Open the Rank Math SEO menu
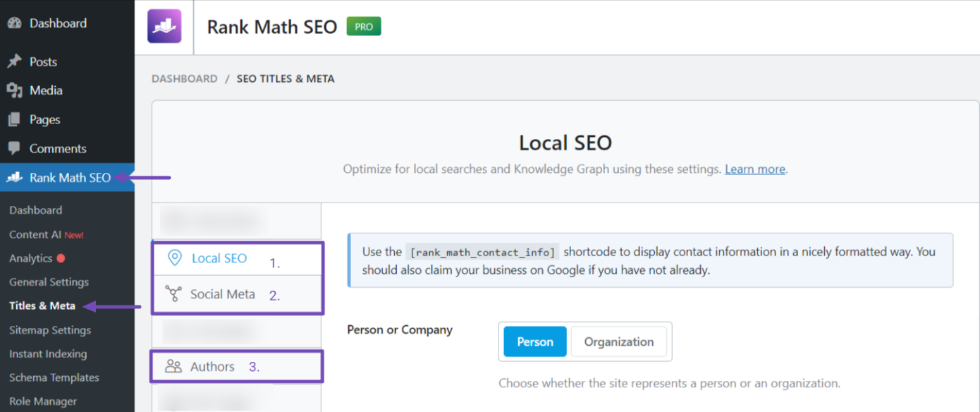This screenshot has height=412, width=980. tap(67, 178)
